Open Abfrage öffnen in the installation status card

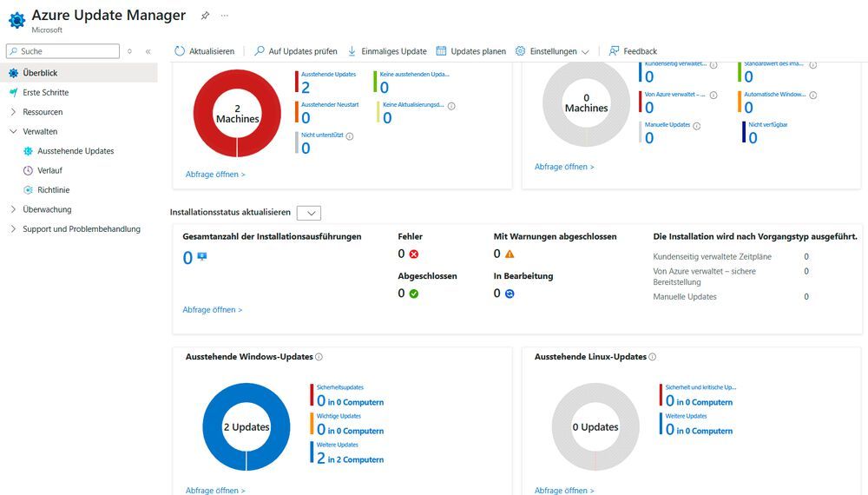pyautogui.click(x=213, y=309)
